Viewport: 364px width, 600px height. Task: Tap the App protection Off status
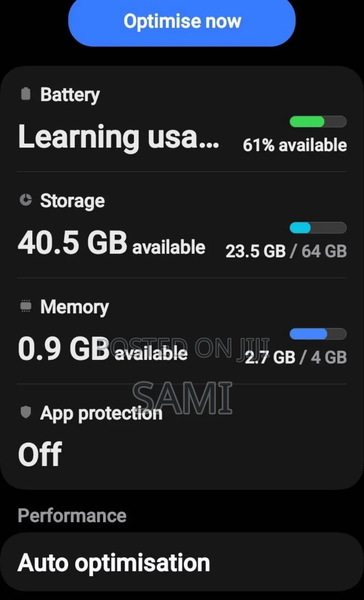(40, 454)
